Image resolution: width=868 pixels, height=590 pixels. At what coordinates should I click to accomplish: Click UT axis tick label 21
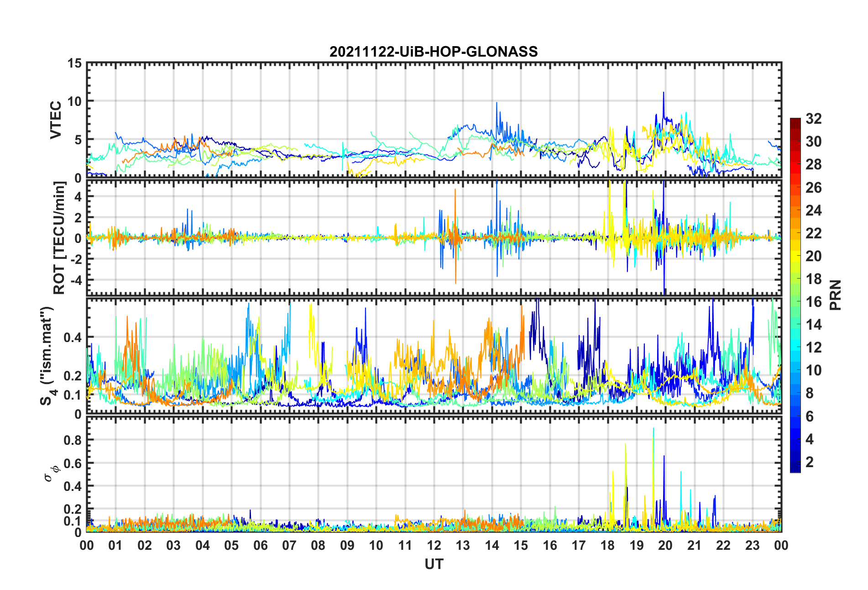tap(695, 545)
